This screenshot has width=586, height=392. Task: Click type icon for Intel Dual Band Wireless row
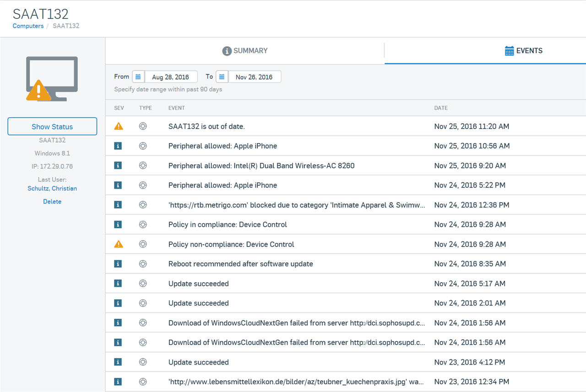pyautogui.click(x=143, y=166)
